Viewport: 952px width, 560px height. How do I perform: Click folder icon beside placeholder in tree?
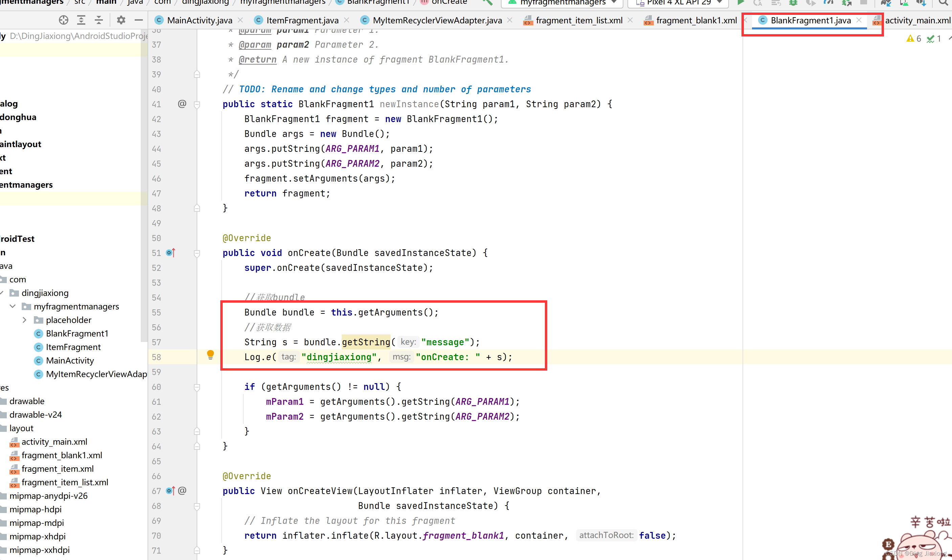[x=39, y=320]
